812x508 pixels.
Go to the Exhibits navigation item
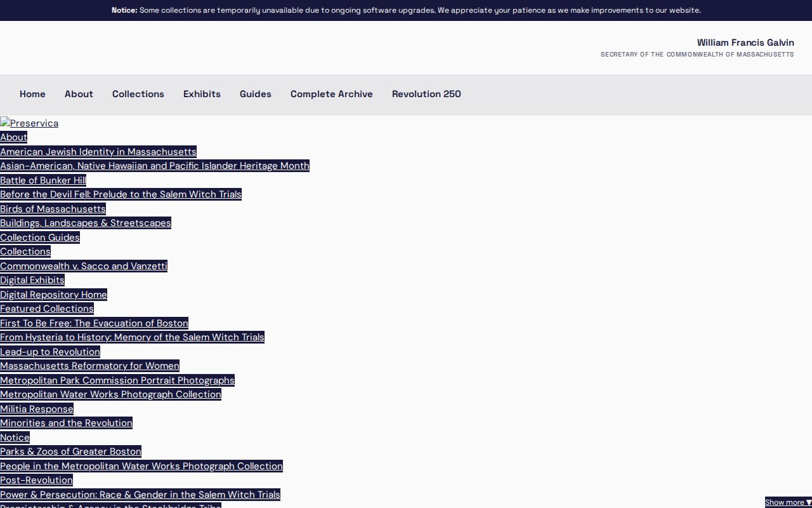tap(202, 94)
